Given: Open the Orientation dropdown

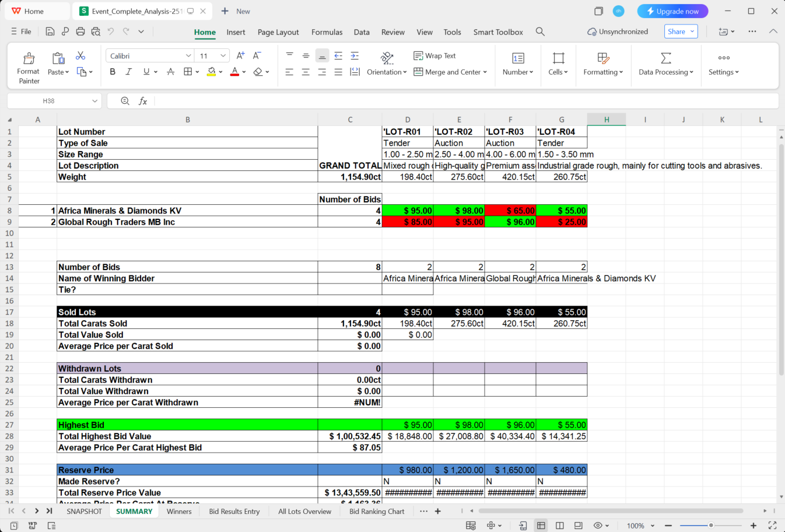Looking at the screenshot, I should (x=387, y=72).
